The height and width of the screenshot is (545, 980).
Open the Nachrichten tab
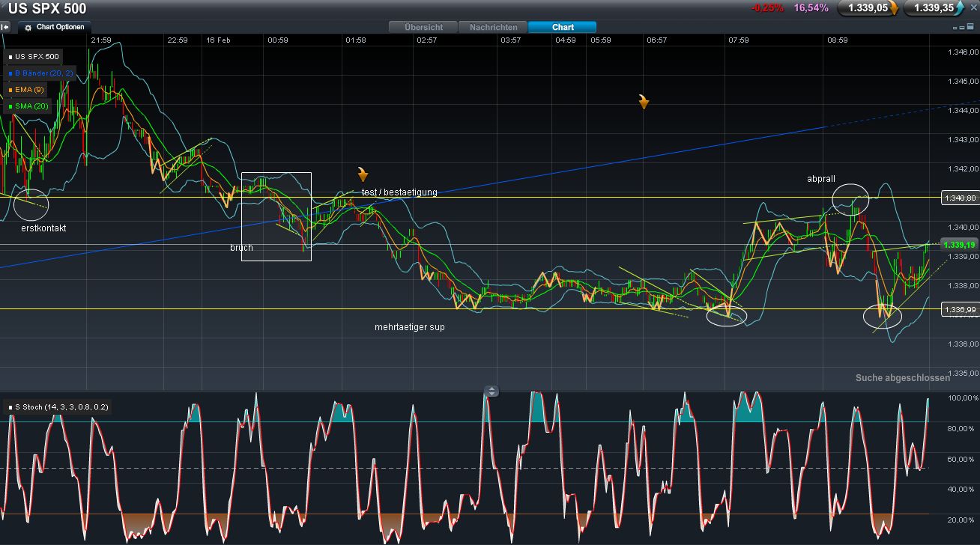click(x=493, y=27)
